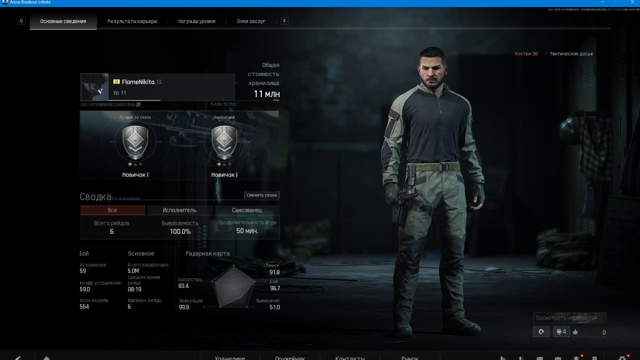This screenshot has height=360, width=640.
Task: Select the Костюм 3D view
Action: tap(526, 54)
